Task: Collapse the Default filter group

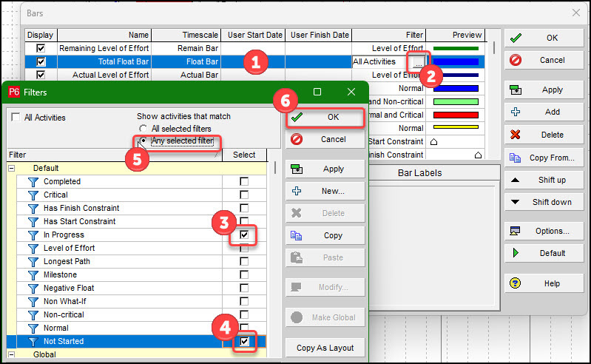Action: point(12,169)
